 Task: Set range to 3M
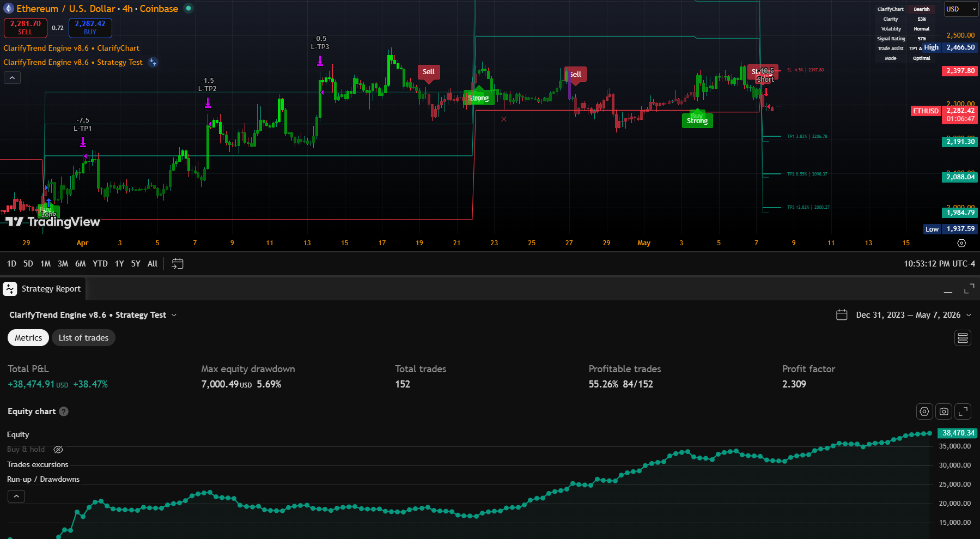(63, 264)
